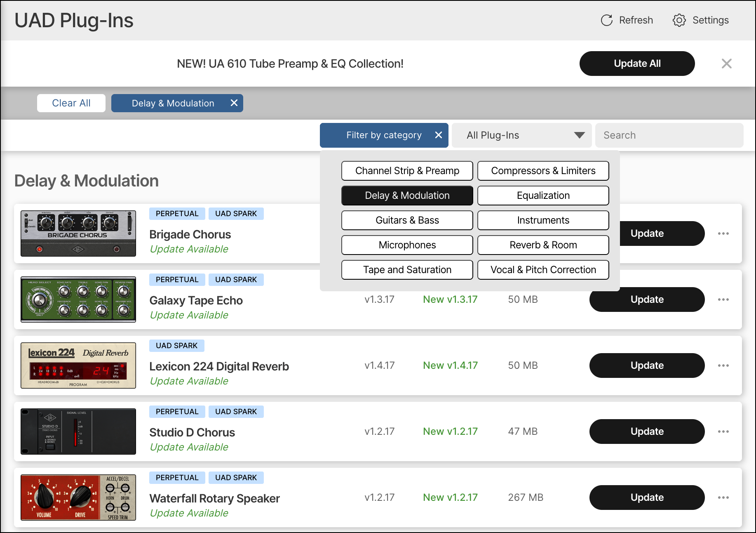The height and width of the screenshot is (533, 756).
Task: Open more options for Studio D Chorus
Action: tap(723, 432)
